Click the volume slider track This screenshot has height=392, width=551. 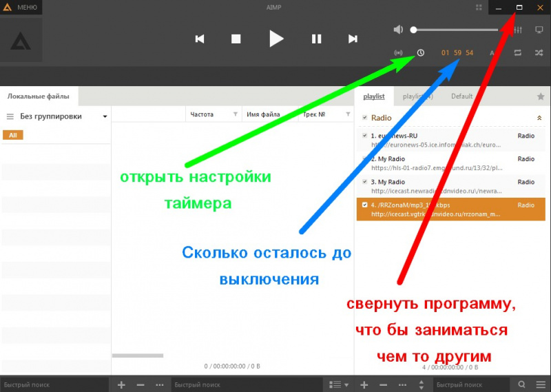coord(455,30)
